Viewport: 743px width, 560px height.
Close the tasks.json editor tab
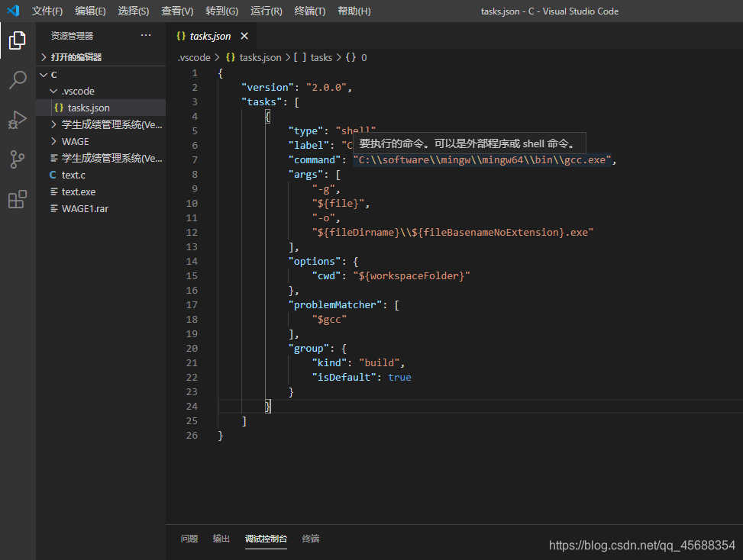pyautogui.click(x=244, y=36)
